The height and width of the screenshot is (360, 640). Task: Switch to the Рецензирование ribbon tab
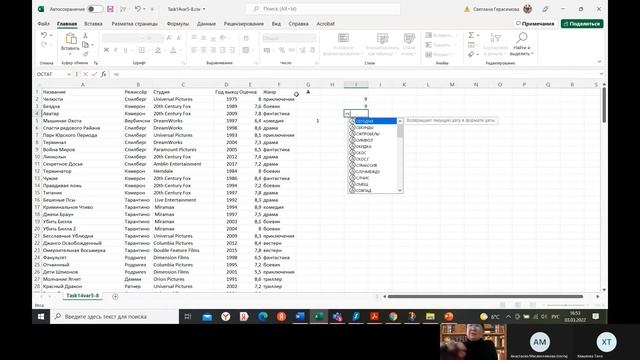coord(243,24)
